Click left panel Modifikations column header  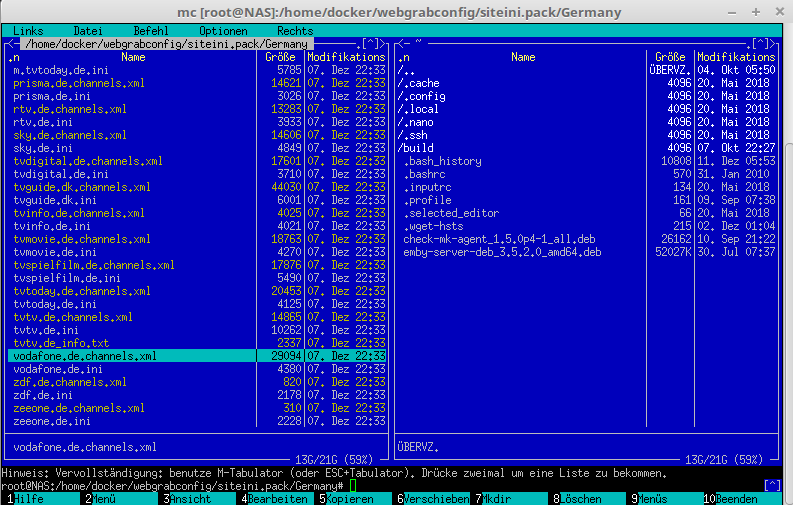(x=346, y=57)
